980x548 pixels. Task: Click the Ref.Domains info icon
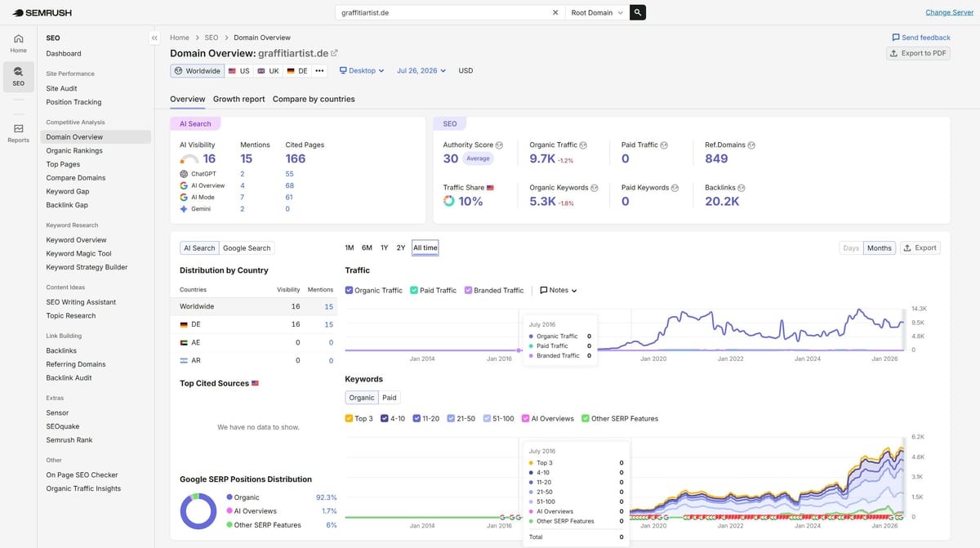[751, 145]
